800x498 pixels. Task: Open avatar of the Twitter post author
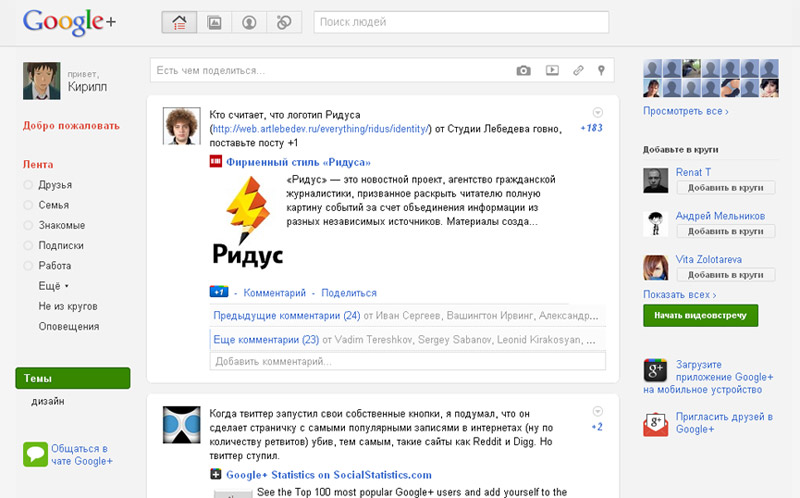[182, 425]
